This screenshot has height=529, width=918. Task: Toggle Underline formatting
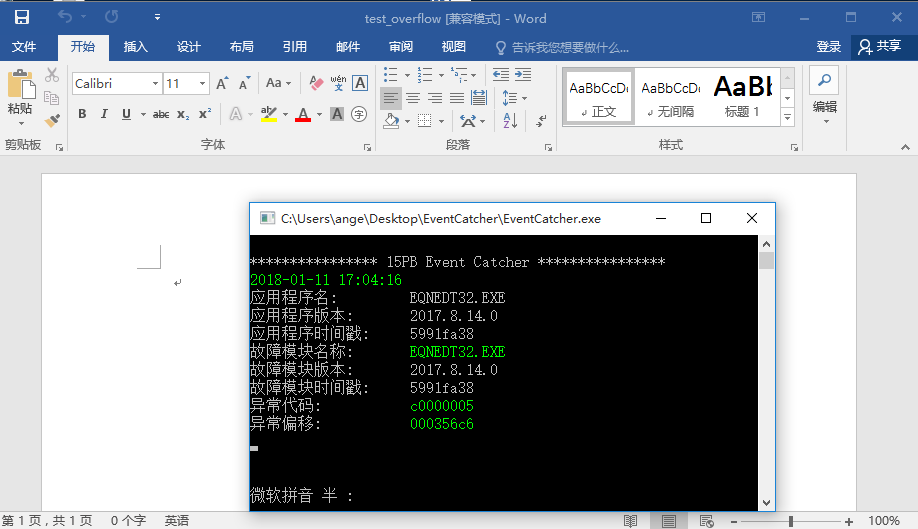click(x=126, y=114)
